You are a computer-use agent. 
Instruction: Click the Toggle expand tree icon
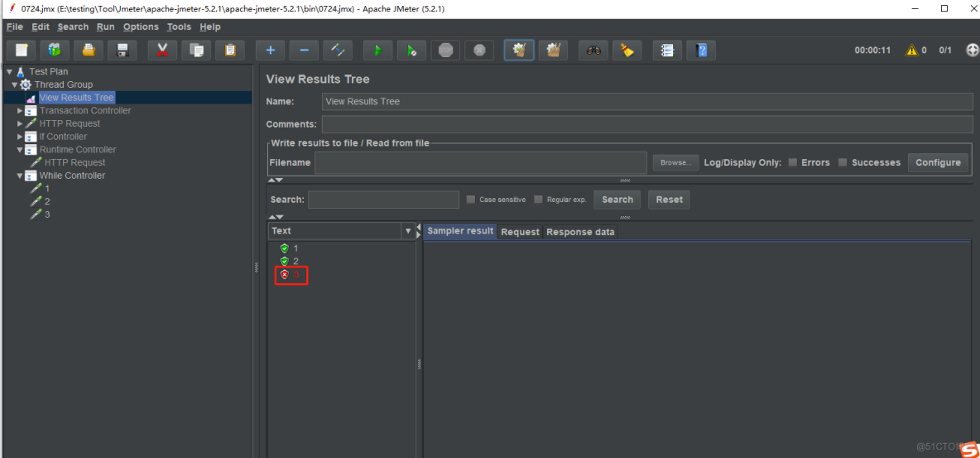338,51
